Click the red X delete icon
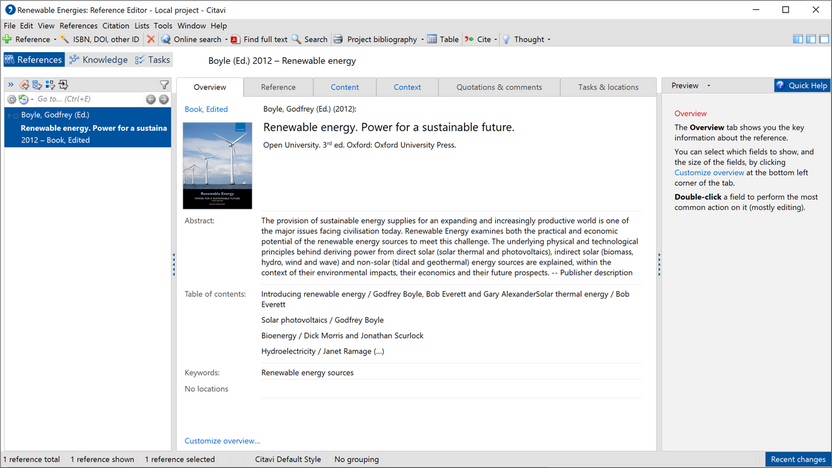The width and height of the screenshot is (832, 468). click(x=151, y=39)
